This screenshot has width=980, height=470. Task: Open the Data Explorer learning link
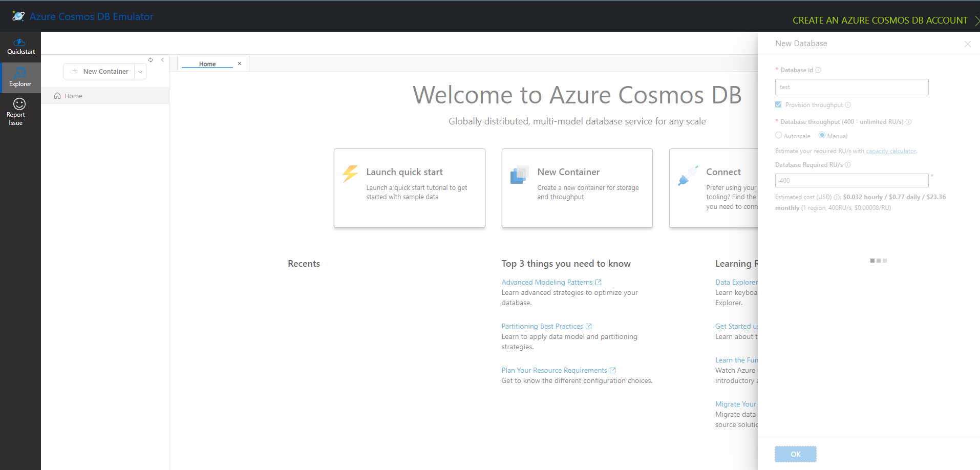point(736,282)
